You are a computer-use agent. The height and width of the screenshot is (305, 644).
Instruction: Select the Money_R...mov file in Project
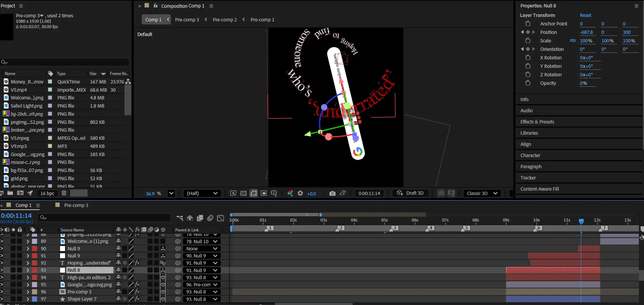(x=27, y=82)
